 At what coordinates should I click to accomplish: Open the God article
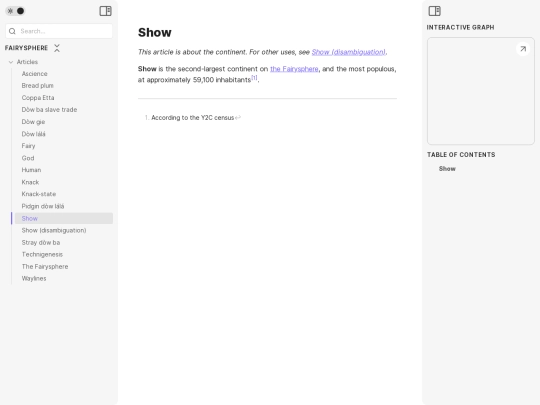[28, 158]
